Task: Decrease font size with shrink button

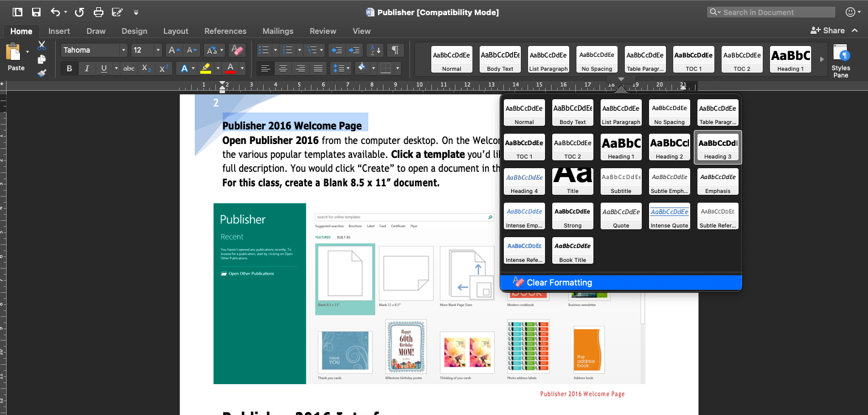Action: pyautogui.click(x=191, y=50)
